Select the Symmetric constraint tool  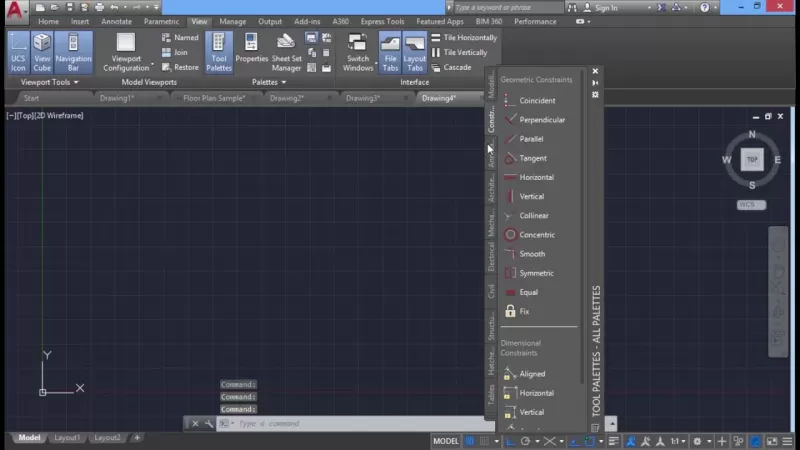529,273
